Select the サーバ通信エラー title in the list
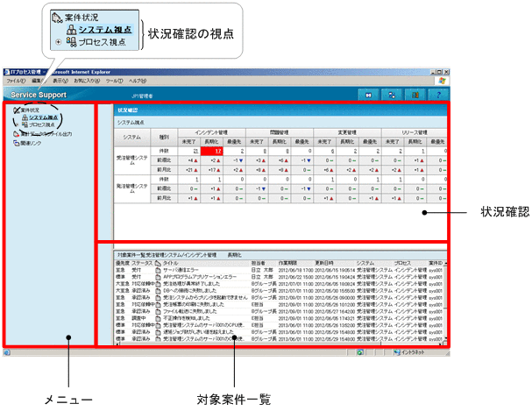This screenshot has width=532, height=411. point(181,270)
